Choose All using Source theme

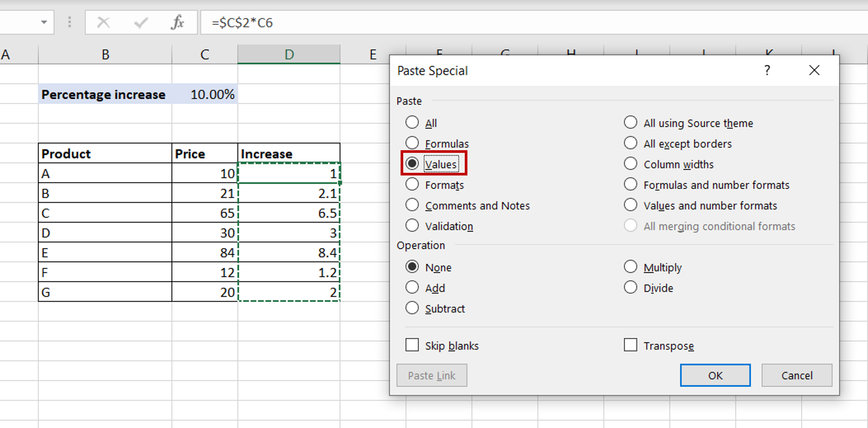click(630, 122)
